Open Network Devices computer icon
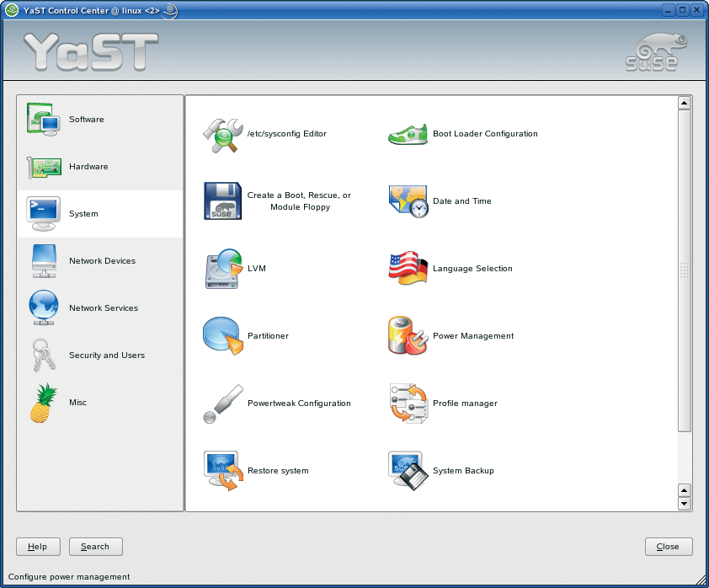Image resolution: width=709 pixels, height=588 pixels. click(44, 261)
